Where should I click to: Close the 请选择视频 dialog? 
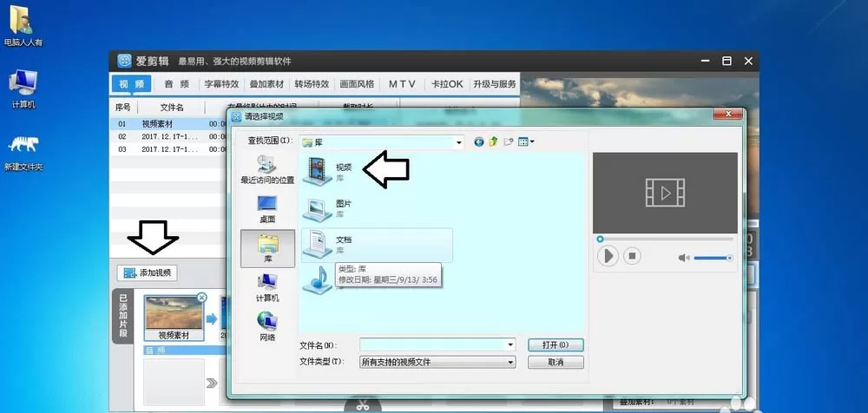727,114
